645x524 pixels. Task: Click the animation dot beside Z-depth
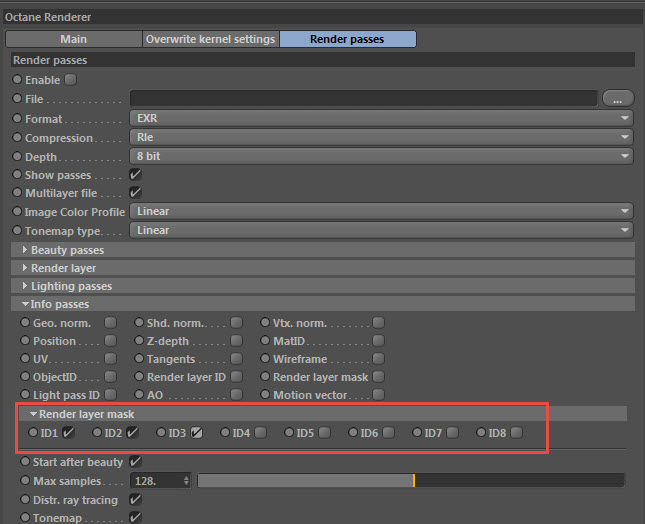point(139,341)
